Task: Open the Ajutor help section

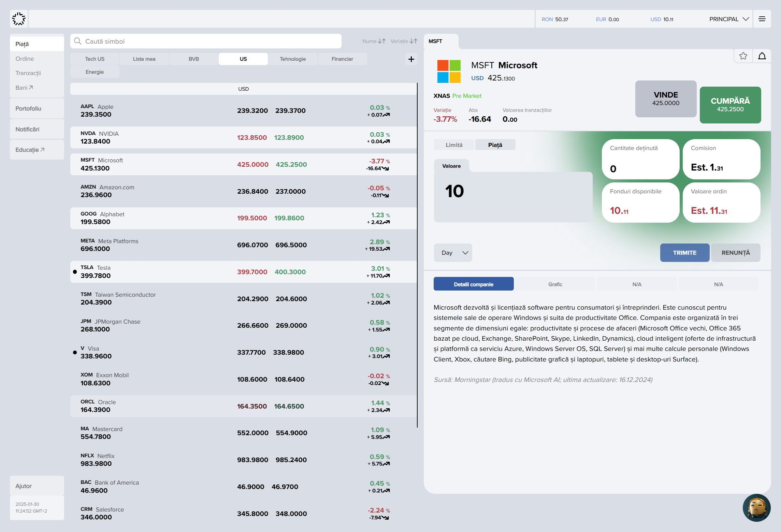Action: pyautogui.click(x=37, y=486)
